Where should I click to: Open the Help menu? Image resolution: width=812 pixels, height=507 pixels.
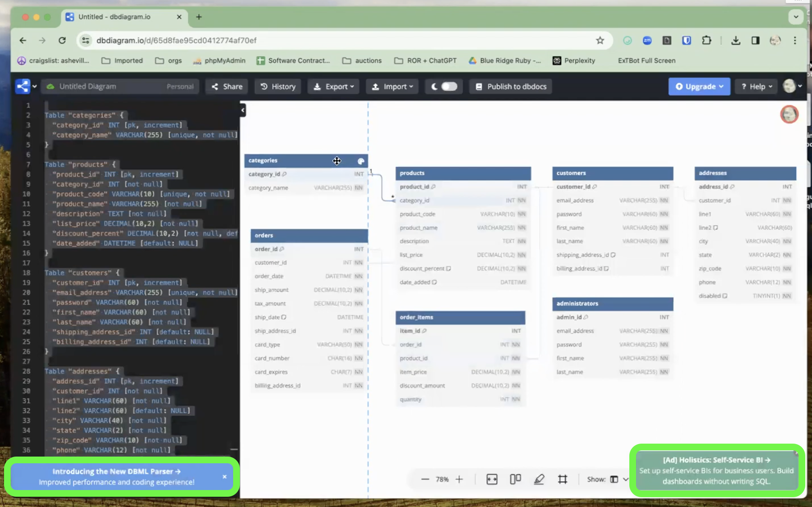point(757,87)
